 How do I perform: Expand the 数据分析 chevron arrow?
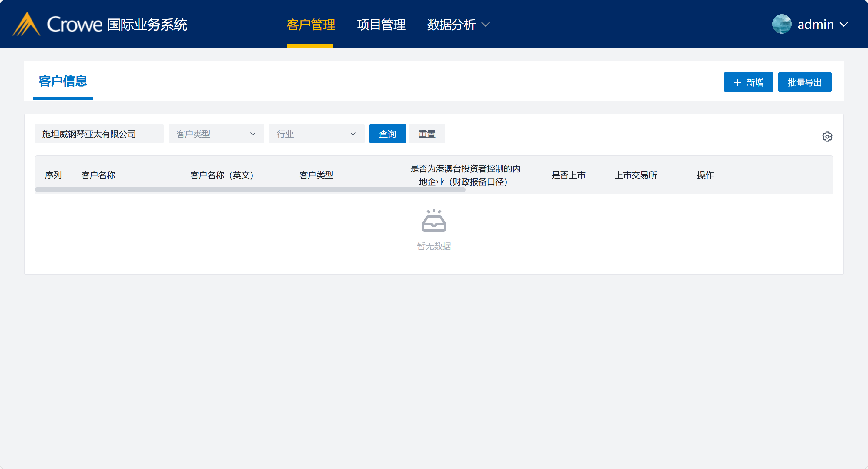click(x=486, y=25)
